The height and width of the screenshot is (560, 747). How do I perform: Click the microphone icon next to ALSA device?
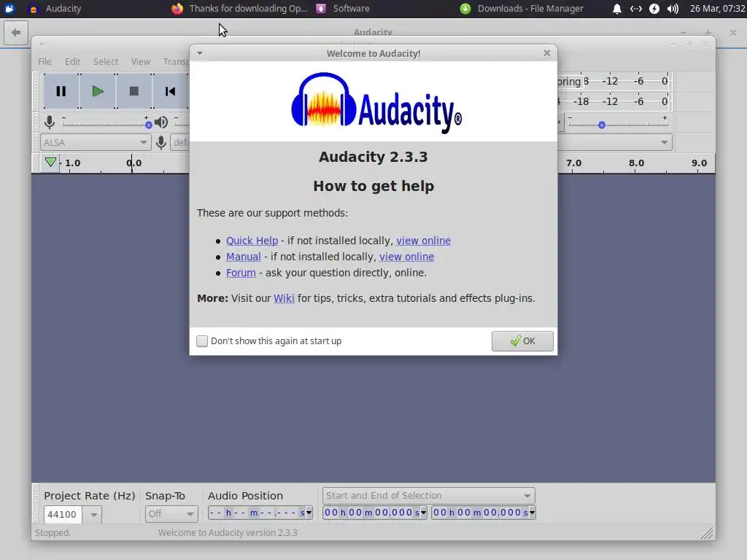pyautogui.click(x=161, y=142)
